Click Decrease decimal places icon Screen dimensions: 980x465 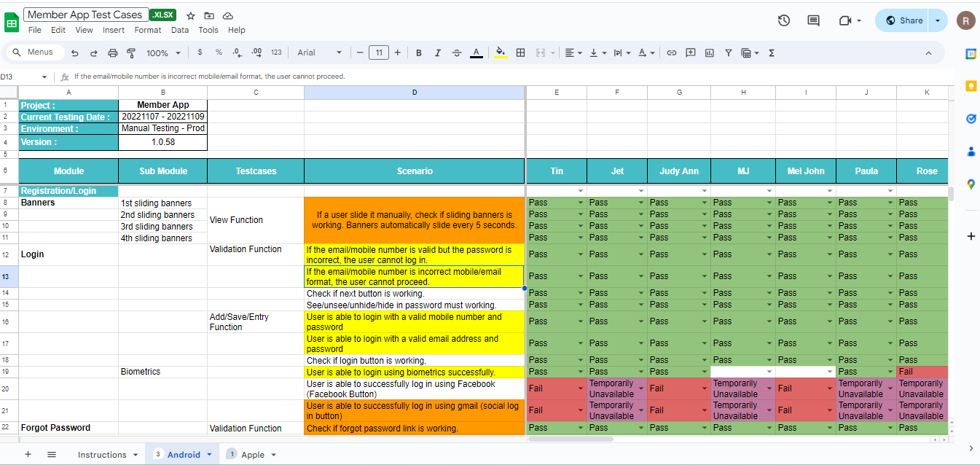237,52
